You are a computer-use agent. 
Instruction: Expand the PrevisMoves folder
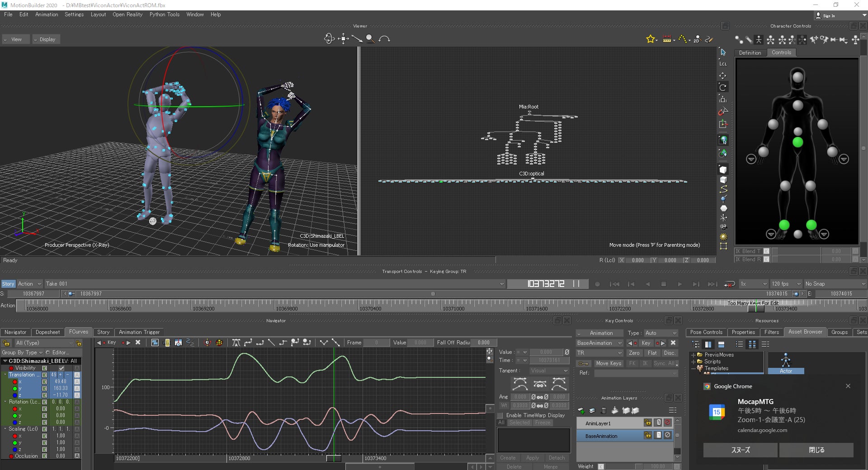(x=693, y=355)
